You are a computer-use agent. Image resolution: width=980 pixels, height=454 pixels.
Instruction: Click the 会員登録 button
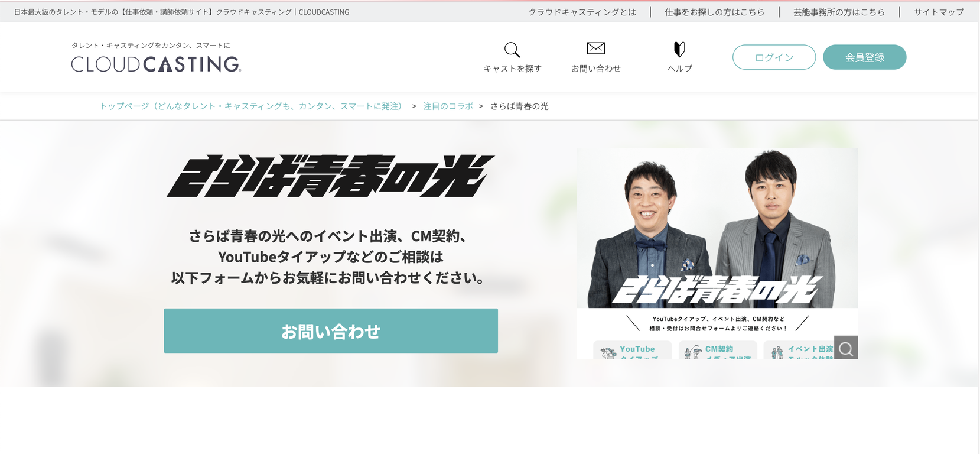[x=864, y=57]
